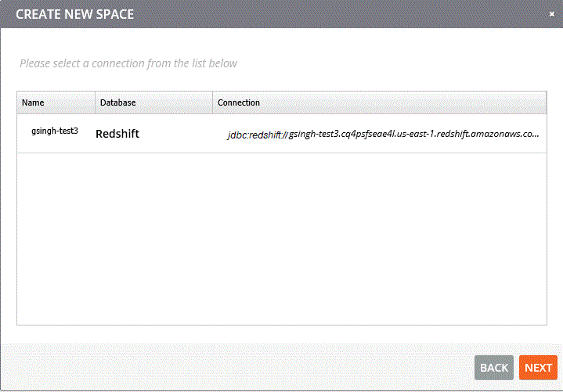The image size is (563, 392).
Task: Click the empty footer area left of BACK
Action: (x=235, y=368)
